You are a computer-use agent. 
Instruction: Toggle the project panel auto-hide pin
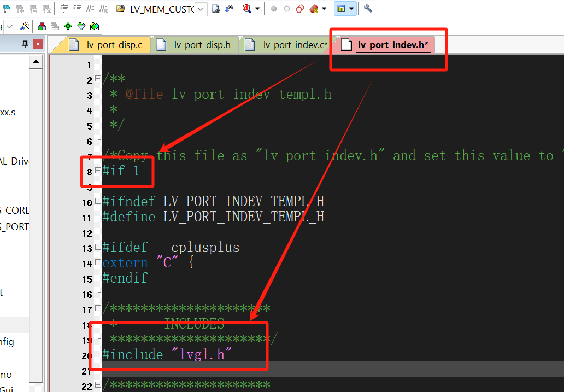[x=25, y=44]
